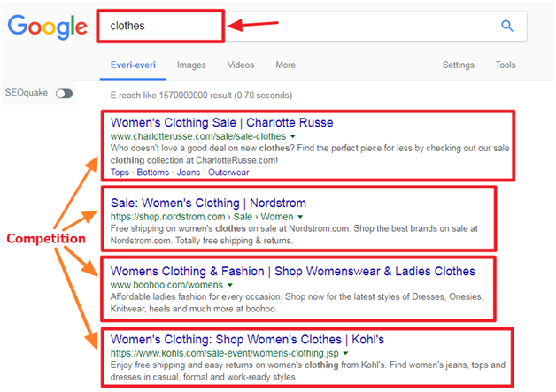Switch to the Images tab

191,65
